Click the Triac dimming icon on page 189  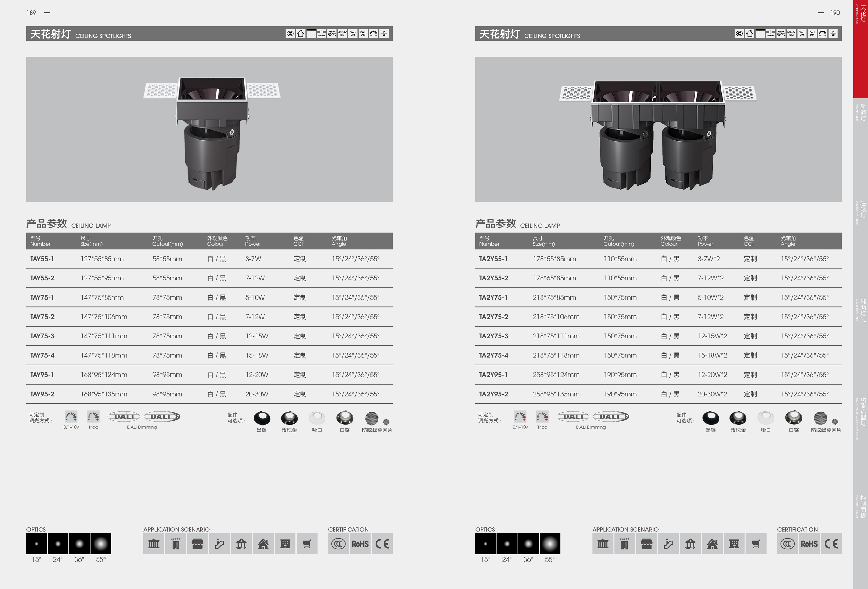click(x=93, y=416)
